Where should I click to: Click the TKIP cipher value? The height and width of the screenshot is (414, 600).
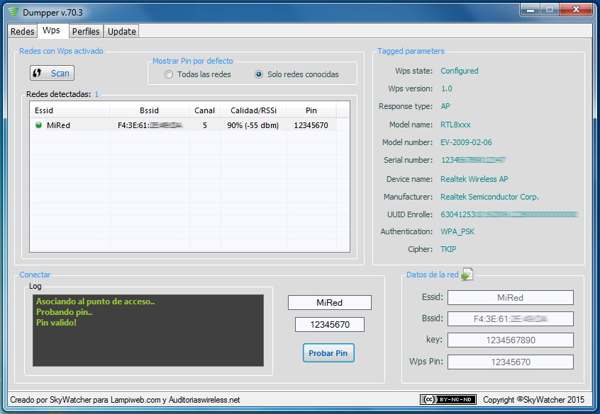tap(448, 249)
